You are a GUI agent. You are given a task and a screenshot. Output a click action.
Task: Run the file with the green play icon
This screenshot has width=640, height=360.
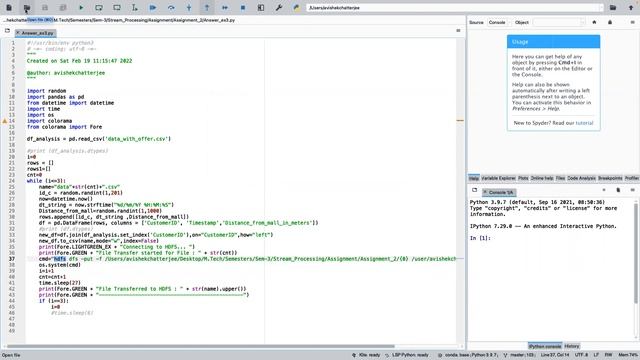point(81,8)
